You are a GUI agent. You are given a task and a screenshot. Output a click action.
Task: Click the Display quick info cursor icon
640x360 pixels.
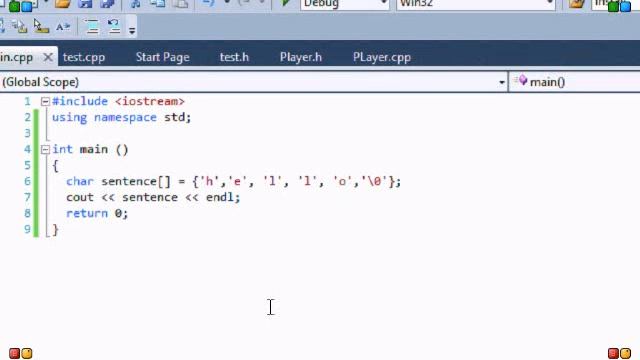point(41,27)
